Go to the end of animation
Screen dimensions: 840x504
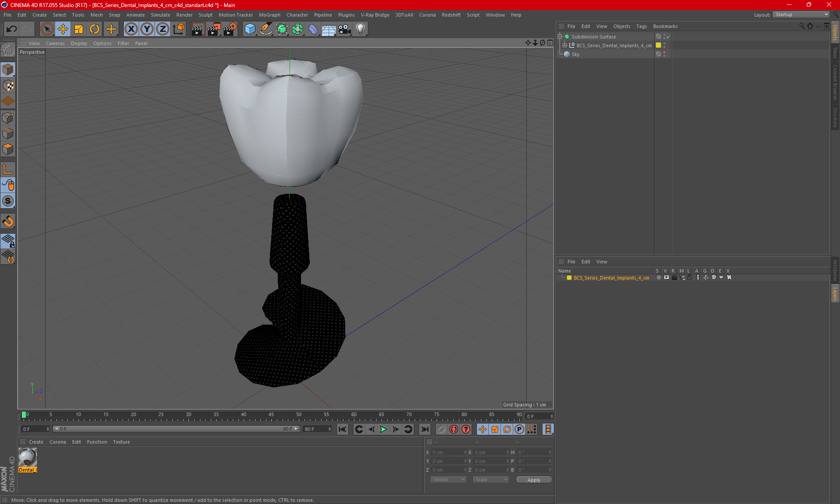(424, 429)
